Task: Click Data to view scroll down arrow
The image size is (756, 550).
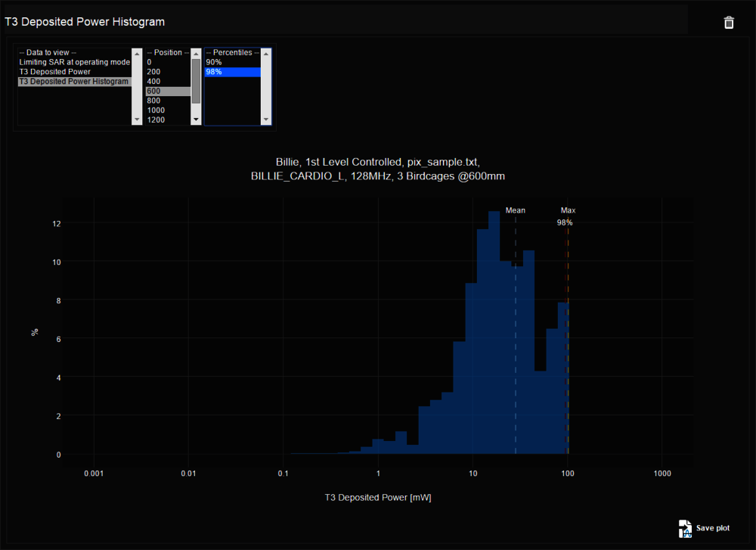Action: click(x=137, y=120)
